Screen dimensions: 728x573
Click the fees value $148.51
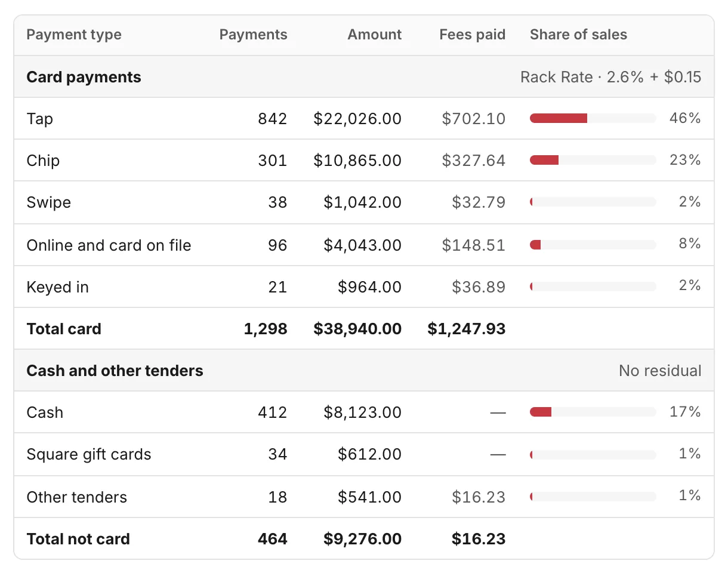point(474,245)
